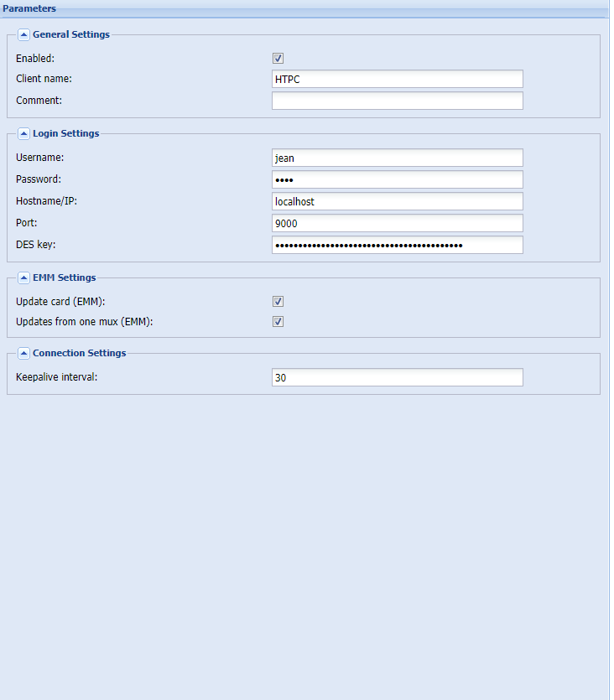Focus the empty Comment input box
The height and width of the screenshot is (700, 614).
click(397, 101)
